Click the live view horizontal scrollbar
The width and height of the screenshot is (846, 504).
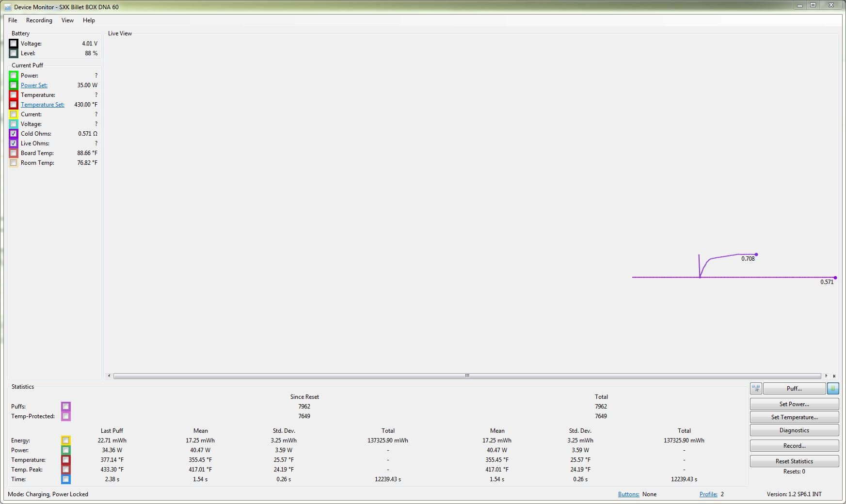(x=467, y=376)
